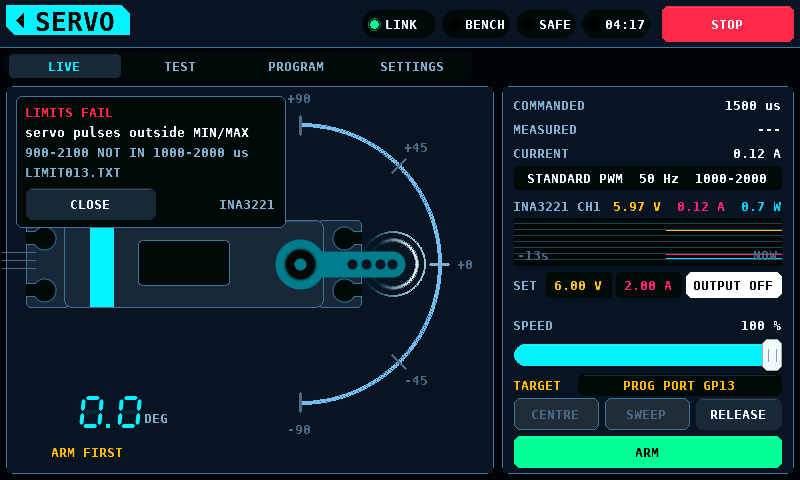This screenshot has height=480, width=800.
Task: Click the RELEASE button
Action: pos(738,414)
